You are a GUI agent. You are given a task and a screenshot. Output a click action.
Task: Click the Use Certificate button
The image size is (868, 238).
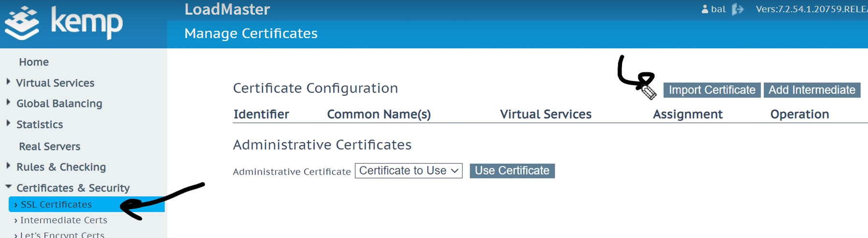tap(512, 170)
